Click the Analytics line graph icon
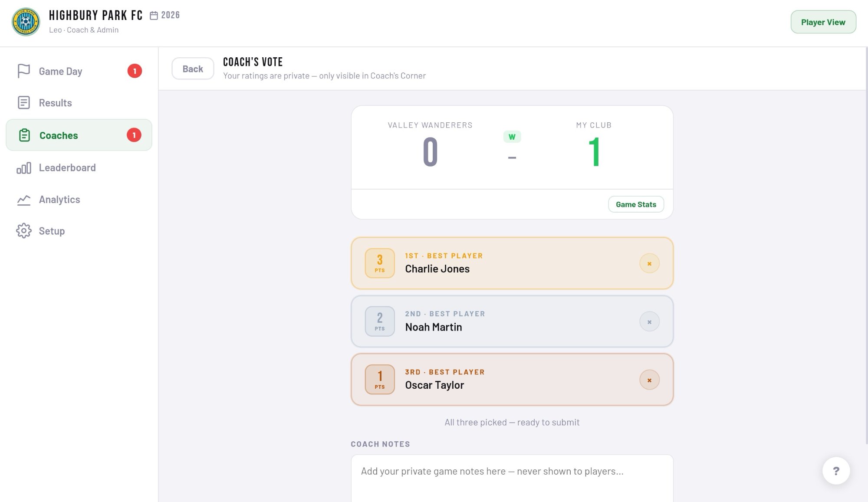Screen dimensions: 868x502 click(x=23, y=200)
